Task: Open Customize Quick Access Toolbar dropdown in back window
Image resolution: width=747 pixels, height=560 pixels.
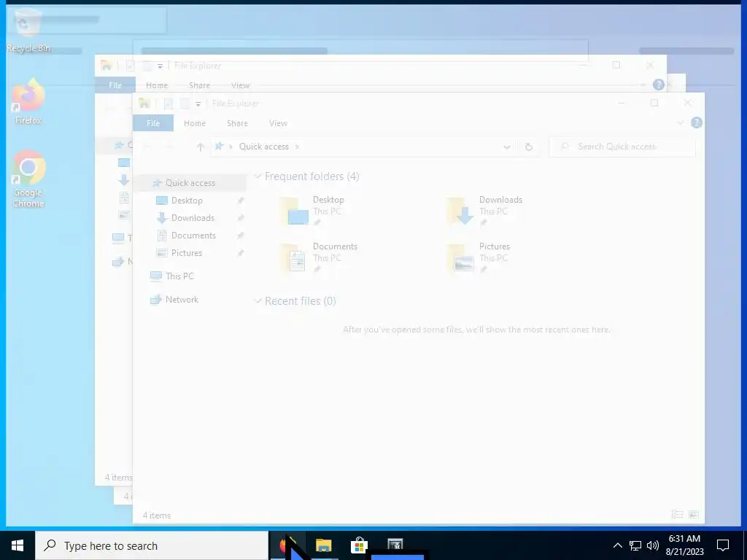Action: (160, 66)
